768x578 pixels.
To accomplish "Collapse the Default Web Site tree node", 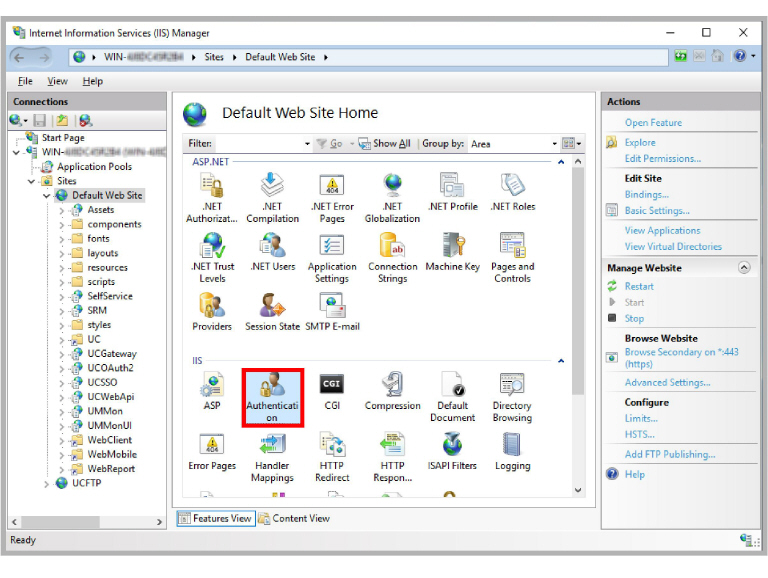I will (x=46, y=196).
